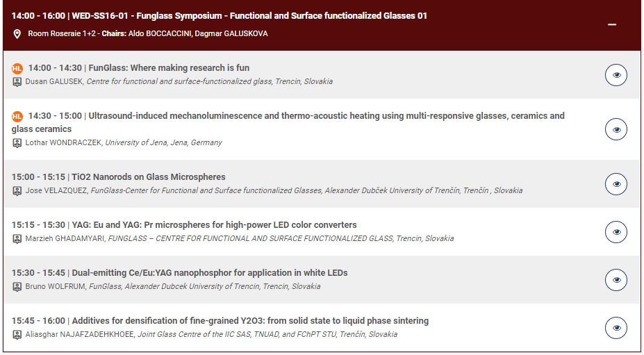
Task: Show details for TiO2 Nanorods on Glass Microspheres
Action: 616,183
